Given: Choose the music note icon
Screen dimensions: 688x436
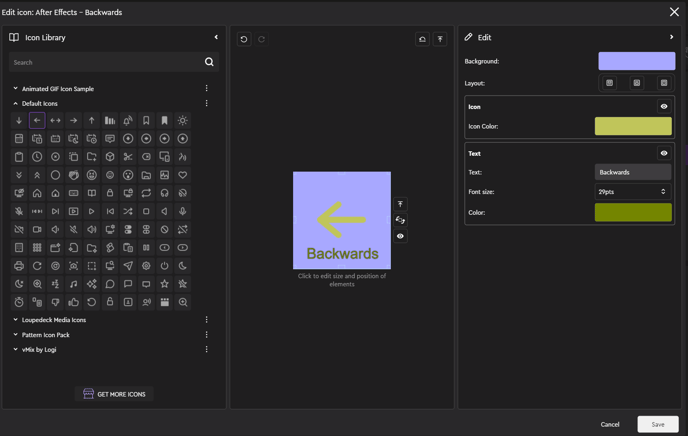Looking at the screenshot, I should click(x=73, y=284).
